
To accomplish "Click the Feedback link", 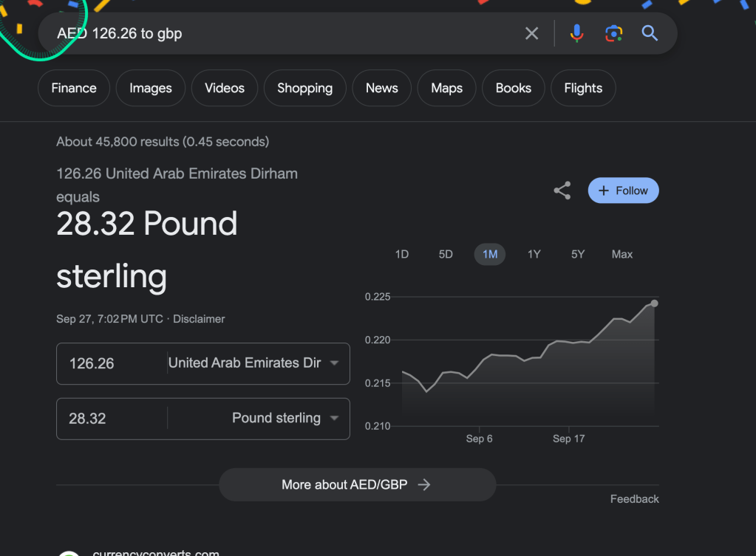I will coord(634,498).
